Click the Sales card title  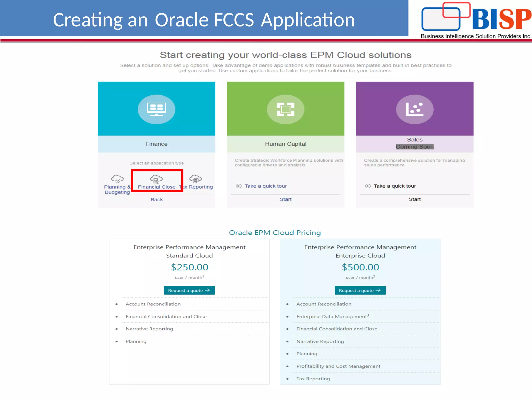415,139
